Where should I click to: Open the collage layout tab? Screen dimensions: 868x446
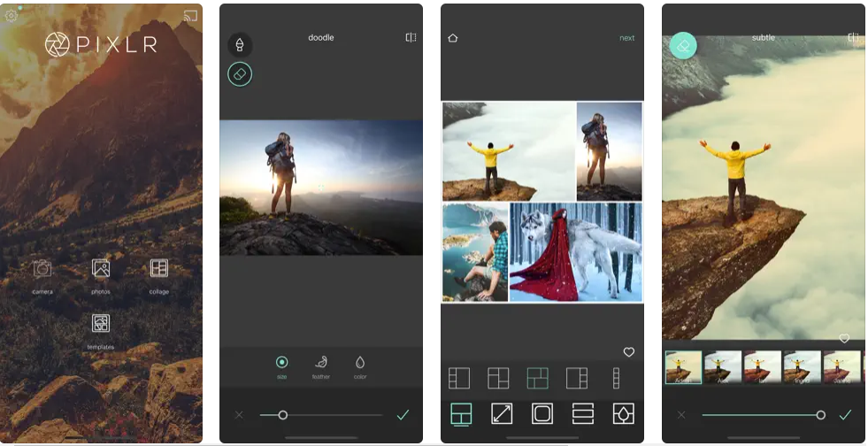click(461, 414)
